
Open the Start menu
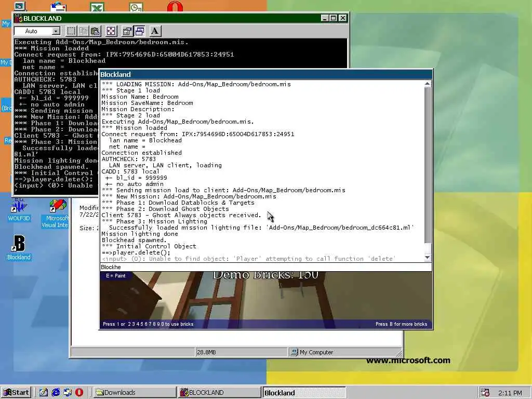click(16, 393)
